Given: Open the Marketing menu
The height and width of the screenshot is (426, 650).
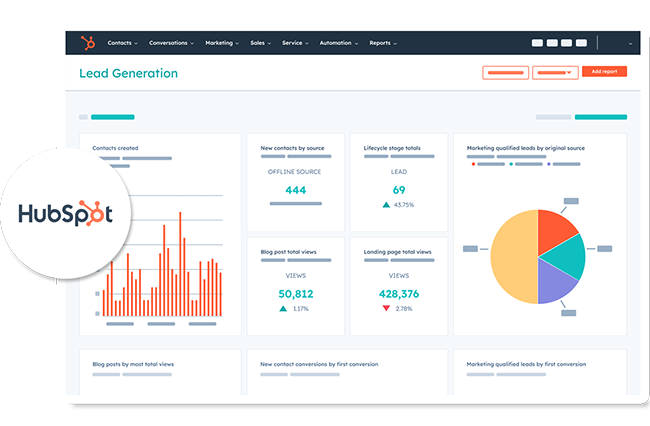Looking at the screenshot, I should click(x=222, y=43).
